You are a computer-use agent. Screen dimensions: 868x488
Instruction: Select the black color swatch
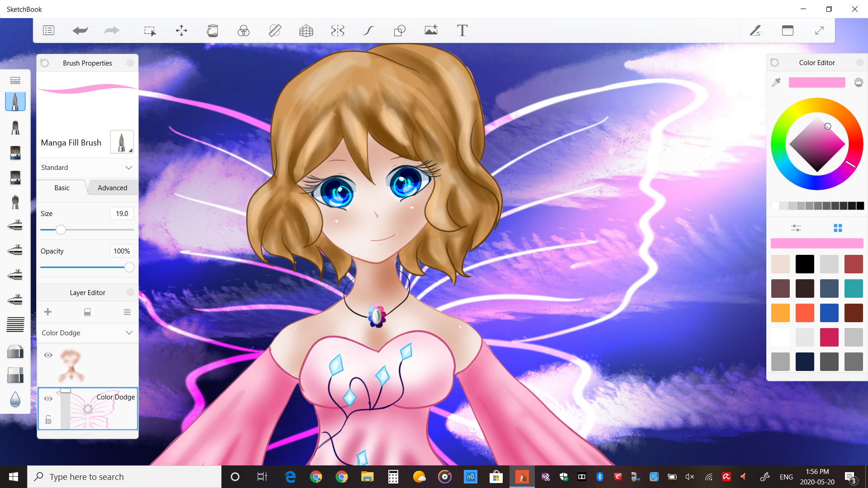tap(805, 264)
